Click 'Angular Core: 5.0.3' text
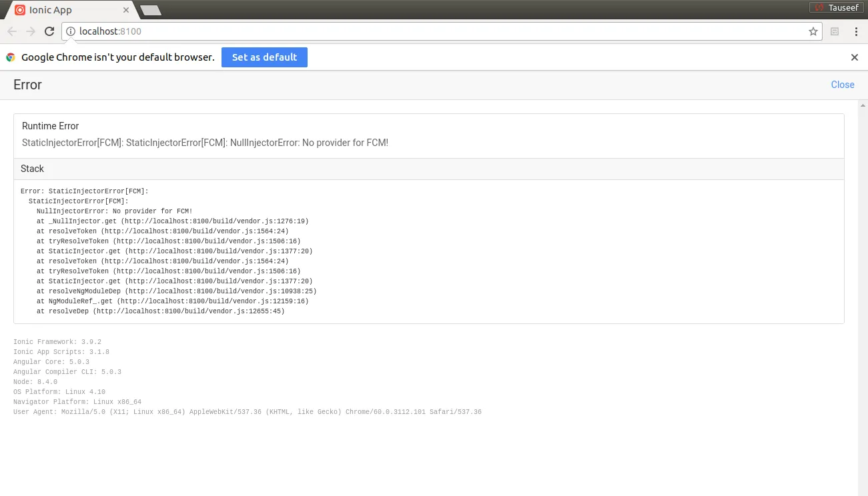868x496 pixels. pos(51,362)
